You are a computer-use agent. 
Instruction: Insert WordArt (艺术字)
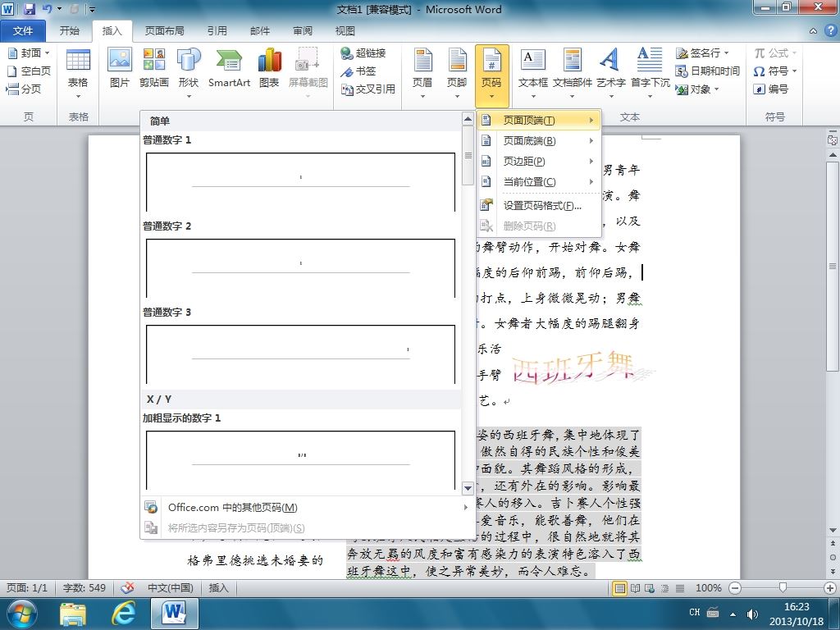pyautogui.click(x=611, y=73)
